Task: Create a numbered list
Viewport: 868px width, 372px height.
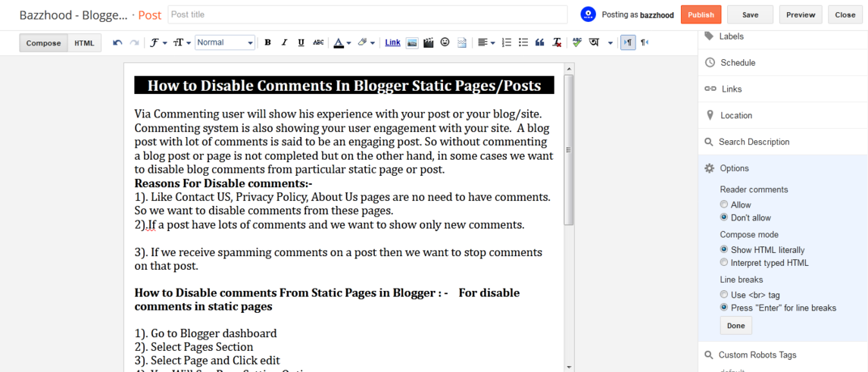Action: click(506, 42)
